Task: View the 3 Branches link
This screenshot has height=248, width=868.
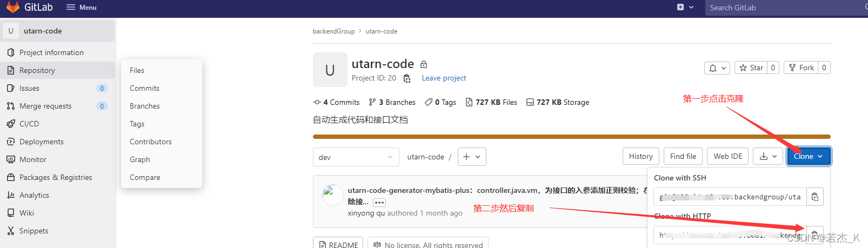Action: click(392, 102)
